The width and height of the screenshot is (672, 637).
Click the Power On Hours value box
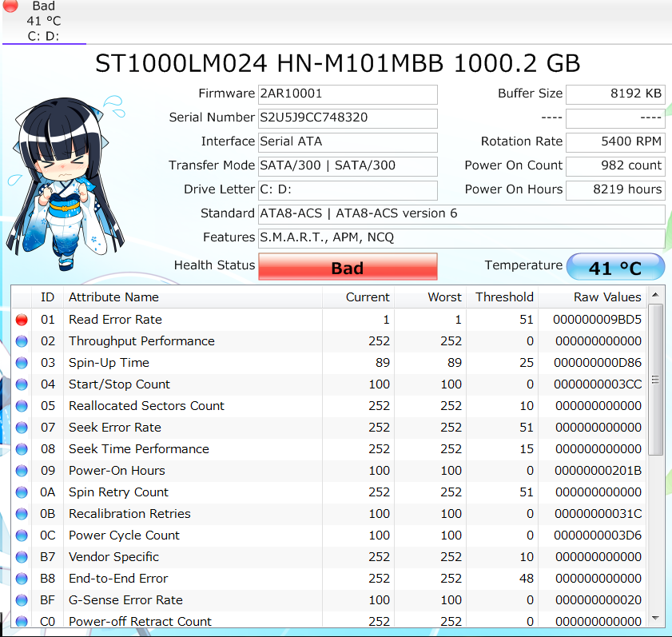tap(615, 190)
